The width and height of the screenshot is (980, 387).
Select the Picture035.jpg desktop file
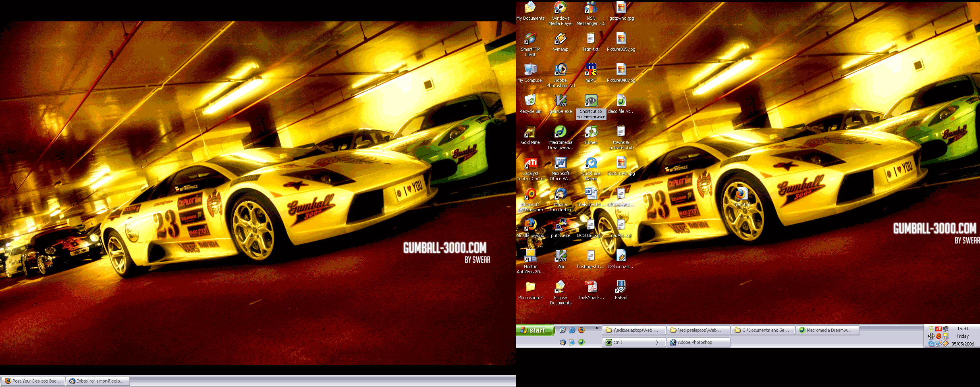[x=621, y=42]
